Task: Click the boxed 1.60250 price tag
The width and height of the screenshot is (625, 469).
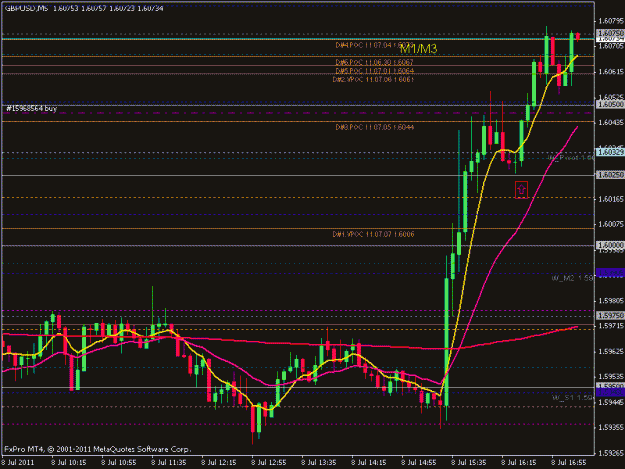Action: [x=610, y=175]
